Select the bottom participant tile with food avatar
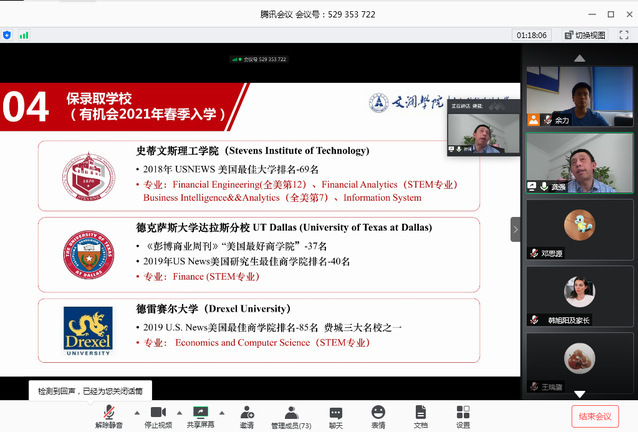638x432 pixels. click(x=580, y=363)
